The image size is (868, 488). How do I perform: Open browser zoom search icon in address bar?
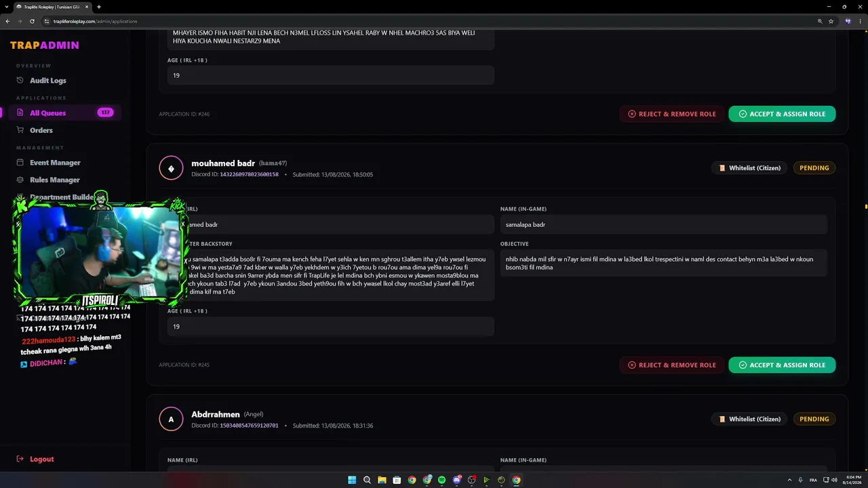point(820,21)
